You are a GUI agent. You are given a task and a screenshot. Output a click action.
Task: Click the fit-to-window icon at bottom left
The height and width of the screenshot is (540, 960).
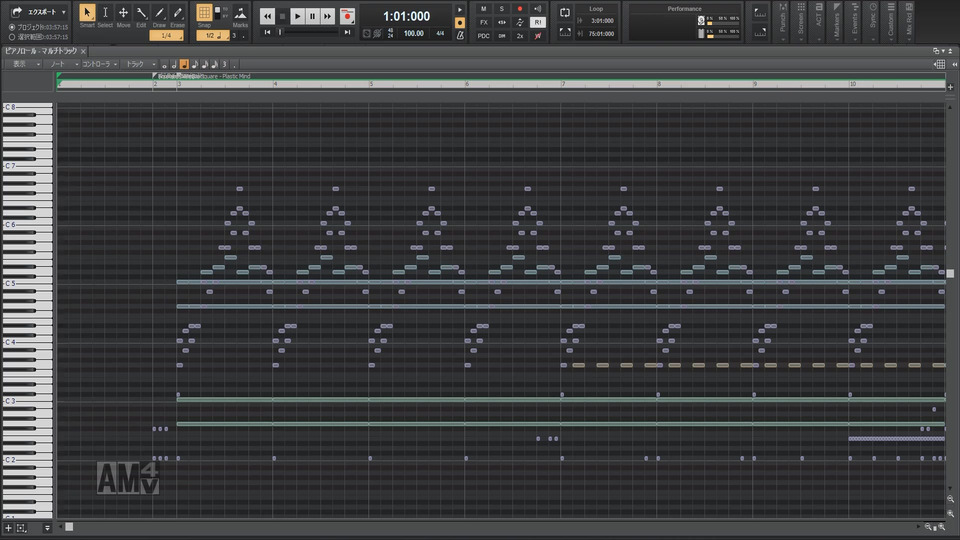[x=21, y=528]
